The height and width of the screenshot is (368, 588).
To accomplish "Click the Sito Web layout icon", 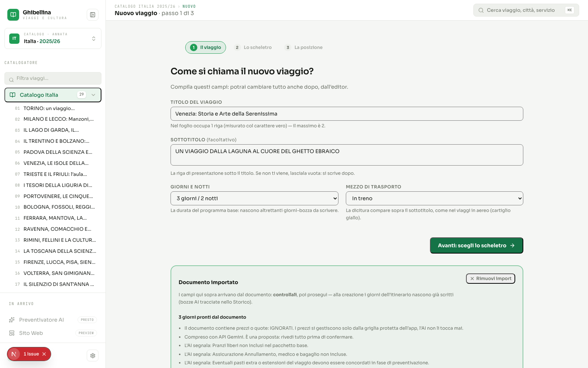I will [12, 333].
